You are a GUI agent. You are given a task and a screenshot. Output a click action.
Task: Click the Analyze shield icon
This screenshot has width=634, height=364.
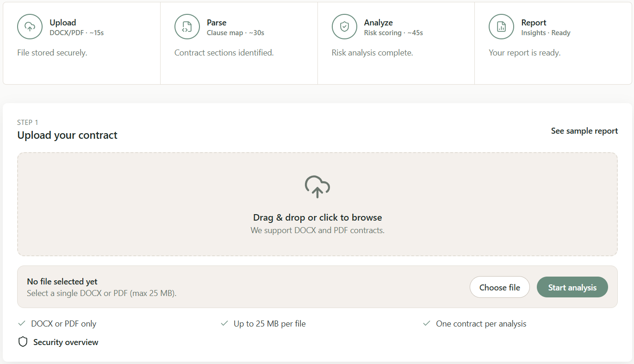(344, 26)
